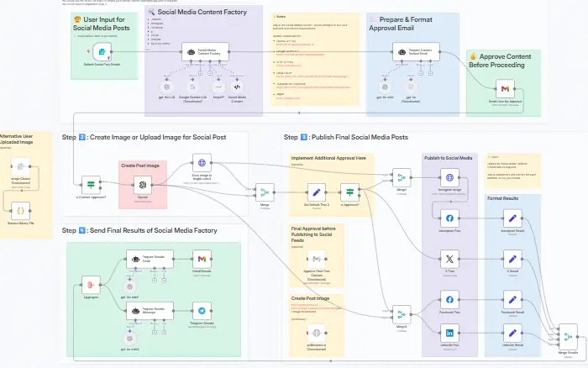Select the Is Content Approved? if node
The image size is (588, 368).
[x=91, y=185]
